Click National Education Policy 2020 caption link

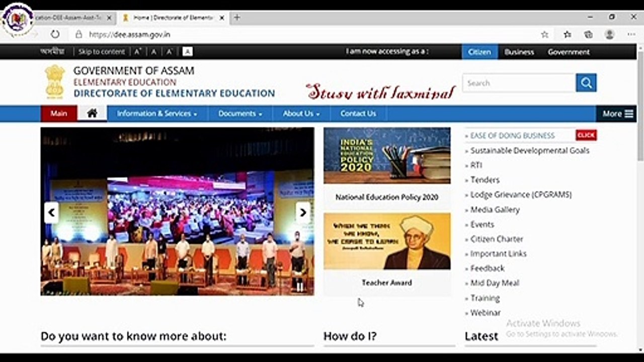click(387, 197)
